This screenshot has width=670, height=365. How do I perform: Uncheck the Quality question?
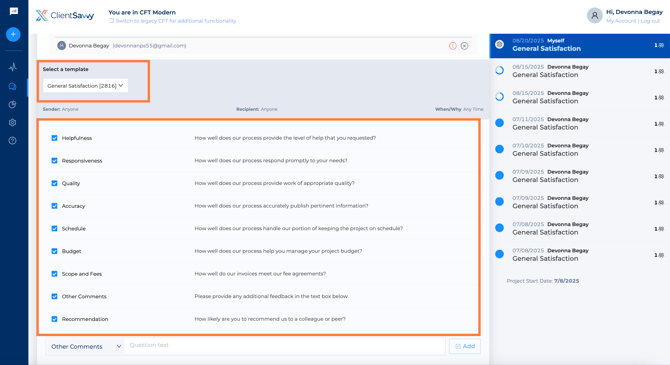pyautogui.click(x=54, y=183)
